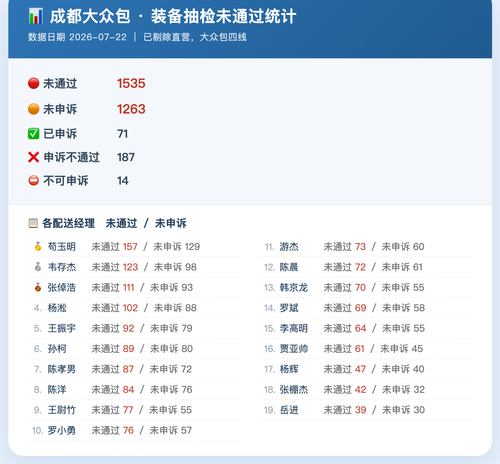Click the orange circle icon beside 未申诉
The image size is (500, 464).
pyautogui.click(x=33, y=109)
